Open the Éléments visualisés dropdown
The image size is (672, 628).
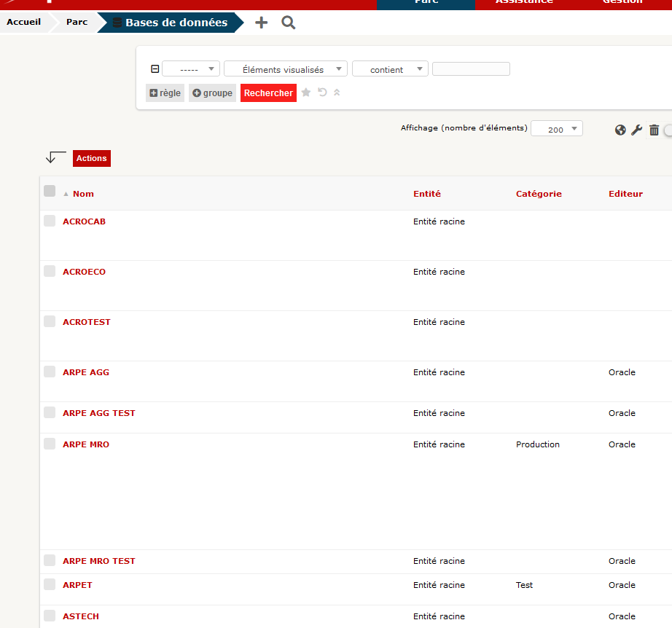(285, 68)
